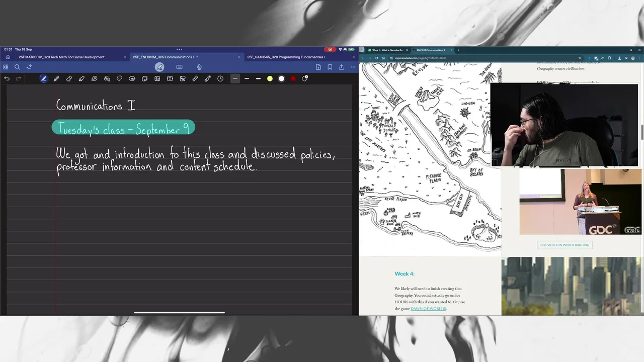Choose the thin stroke width
644x362 pixels.
coord(235,78)
